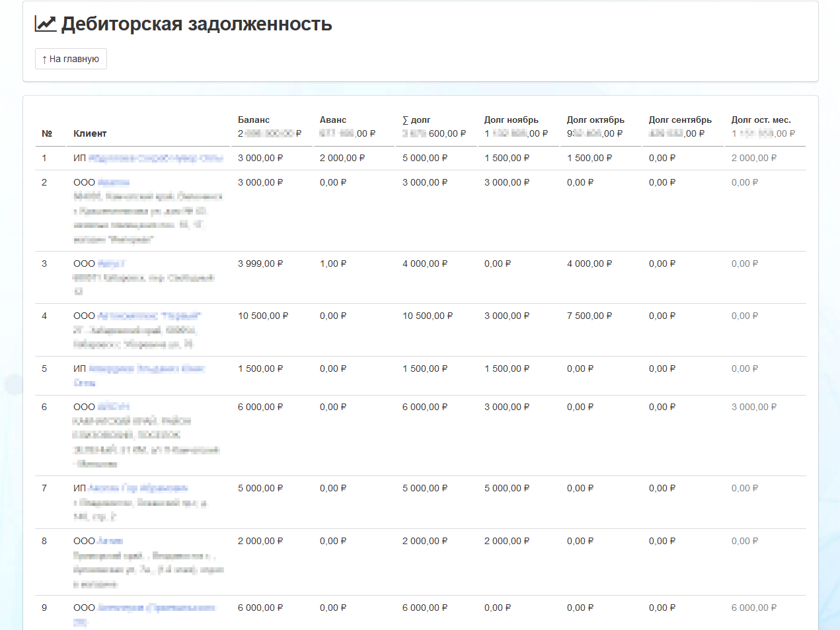The width and height of the screenshot is (840, 630).
Task: Open the ООО client link in row 8
Action: pyautogui.click(x=110, y=542)
